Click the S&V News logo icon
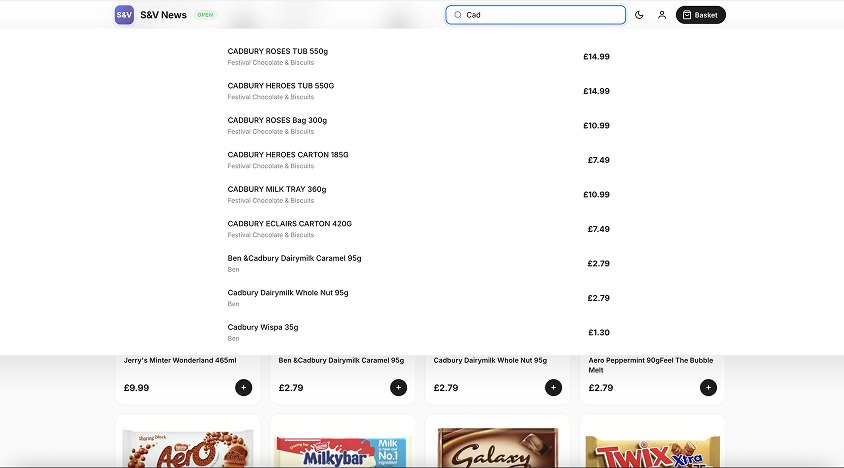This screenshot has height=468, width=844. (124, 15)
